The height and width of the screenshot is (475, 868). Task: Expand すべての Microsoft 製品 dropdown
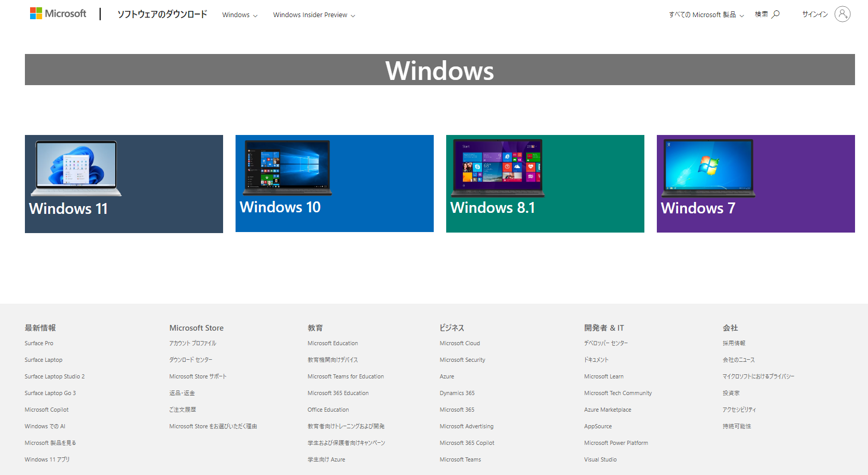coord(706,15)
